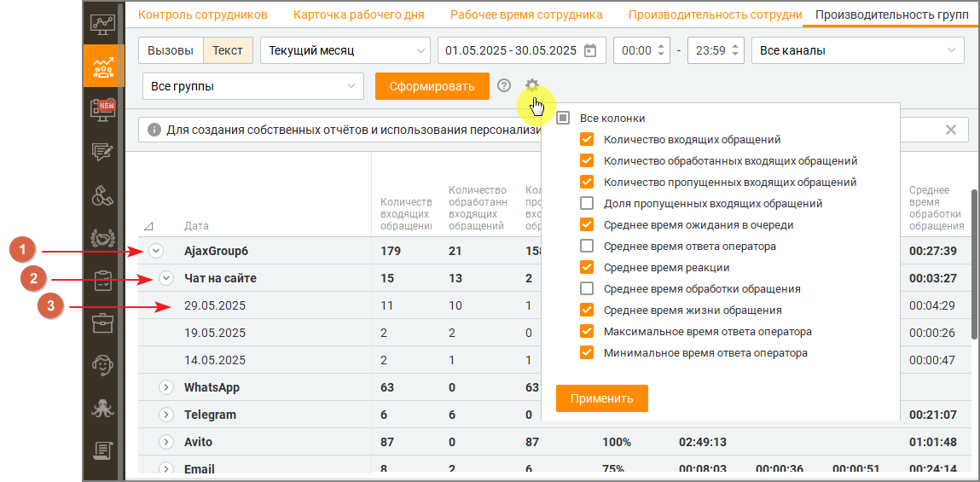
Task: Check Среднее время ответа оператора
Action: (x=586, y=246)
